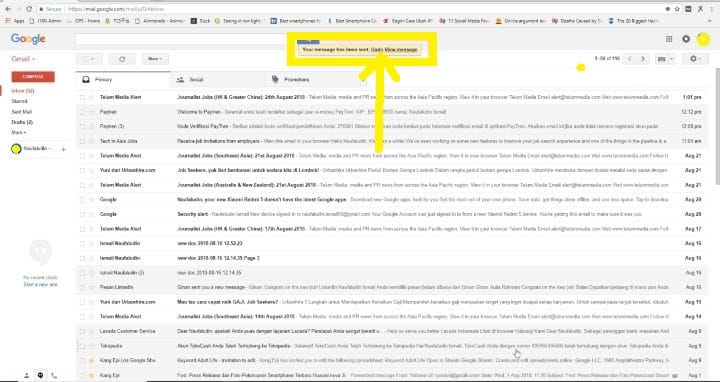Tick checkbox for Tech in Asia Jobs email

[x=82, y=141]
